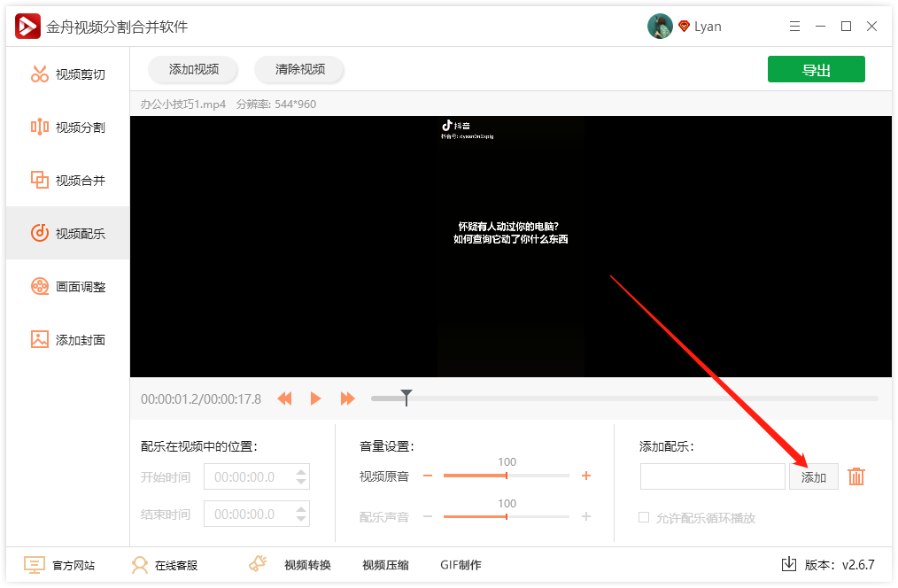
Task: Open the 添加封面 add cover tab
Action: click(67, 339)
